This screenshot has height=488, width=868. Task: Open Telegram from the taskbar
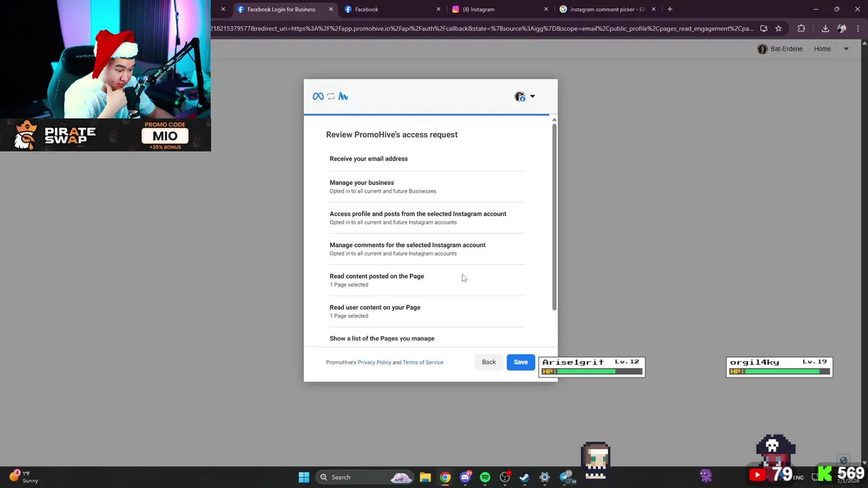pos(565,477)
